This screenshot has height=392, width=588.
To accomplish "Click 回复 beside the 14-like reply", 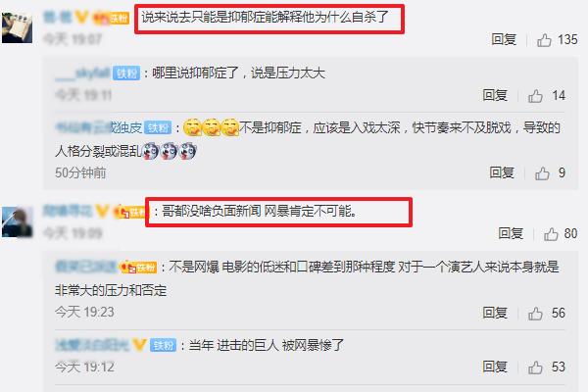I will click(x=495, y=96).
